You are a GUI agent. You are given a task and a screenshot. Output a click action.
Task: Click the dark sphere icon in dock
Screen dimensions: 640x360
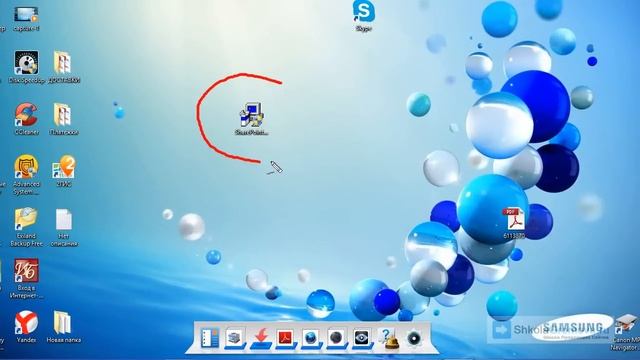336,338
